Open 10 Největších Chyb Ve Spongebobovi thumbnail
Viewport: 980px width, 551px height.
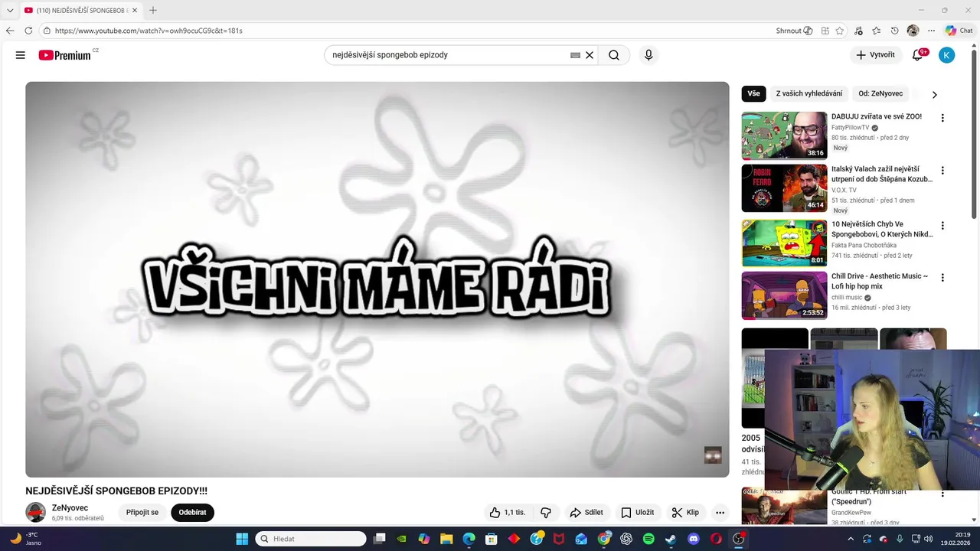pos(784,243)
